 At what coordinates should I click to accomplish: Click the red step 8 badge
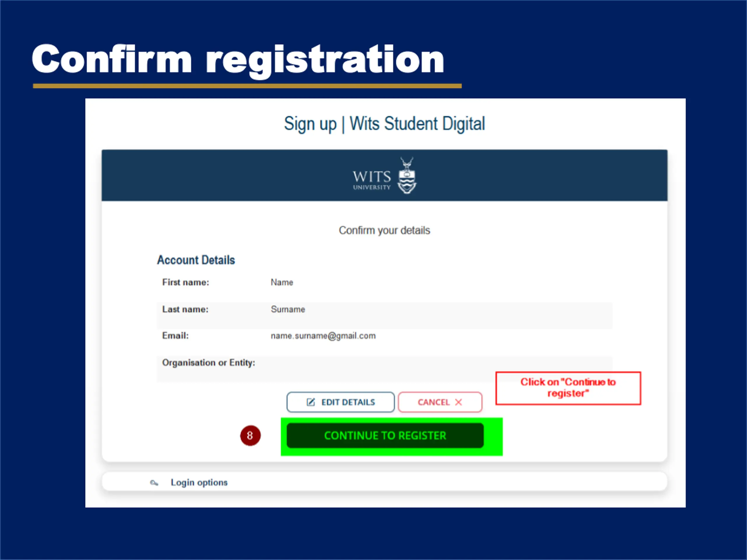pos(250,435)
